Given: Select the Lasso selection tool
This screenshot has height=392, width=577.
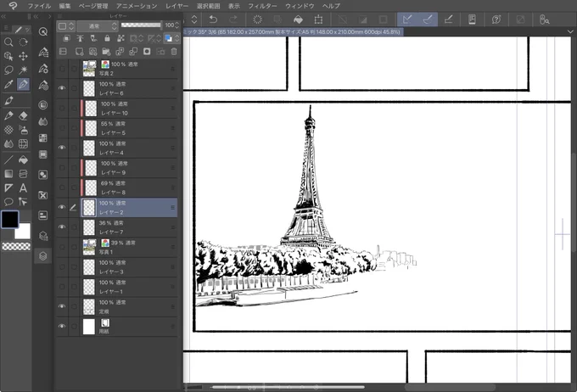Looking at the screenshot, I should point(8,70).
